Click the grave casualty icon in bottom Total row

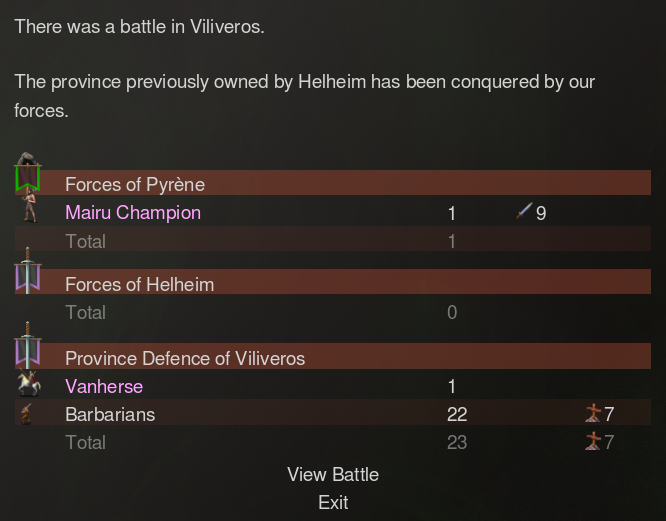[593, 441]
